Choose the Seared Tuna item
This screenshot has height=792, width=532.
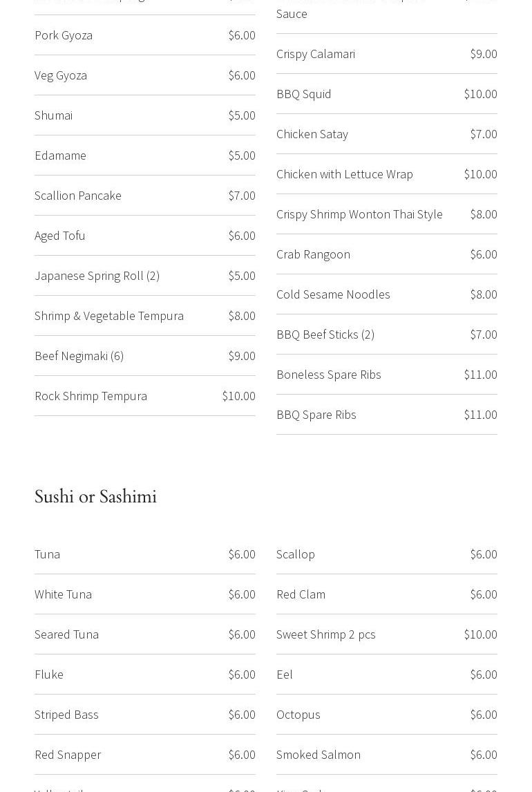point(66,634)
